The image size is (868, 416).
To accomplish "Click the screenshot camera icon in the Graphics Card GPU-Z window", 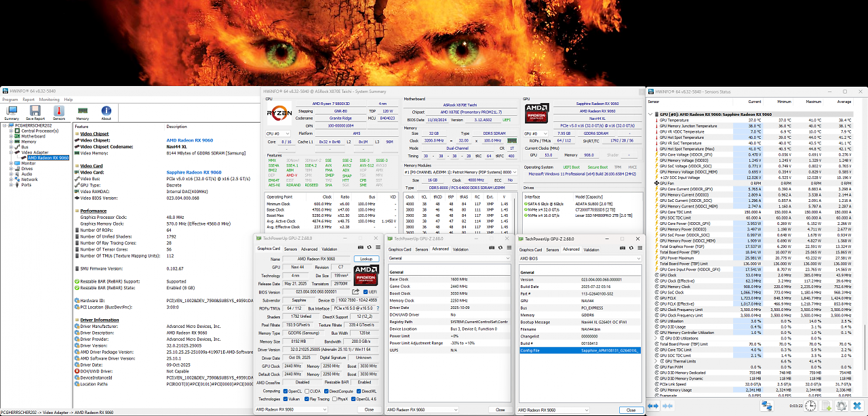I will point(360,249).
